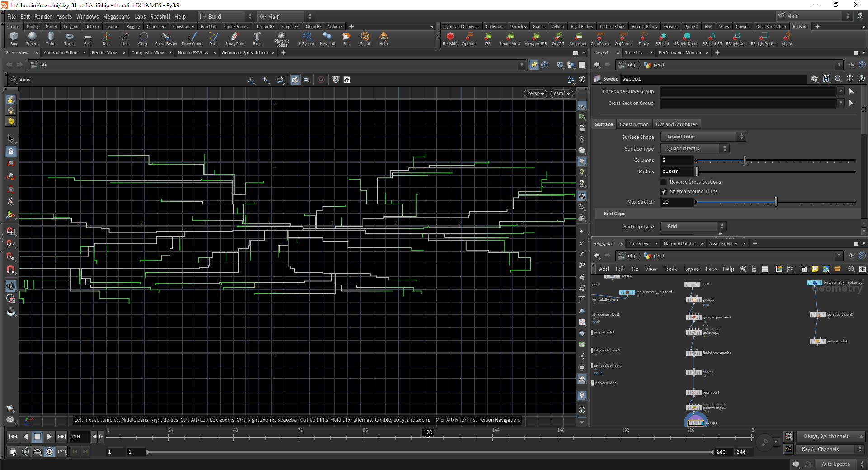Click the Spray Paint tool
The width and height of the screenshot is (868, 470).
pos(235,38)
